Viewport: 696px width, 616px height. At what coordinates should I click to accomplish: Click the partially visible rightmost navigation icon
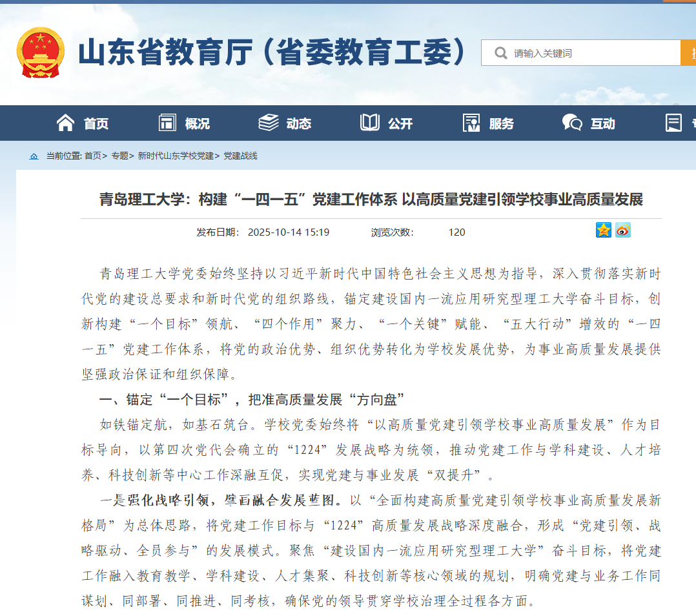(674, 123)
